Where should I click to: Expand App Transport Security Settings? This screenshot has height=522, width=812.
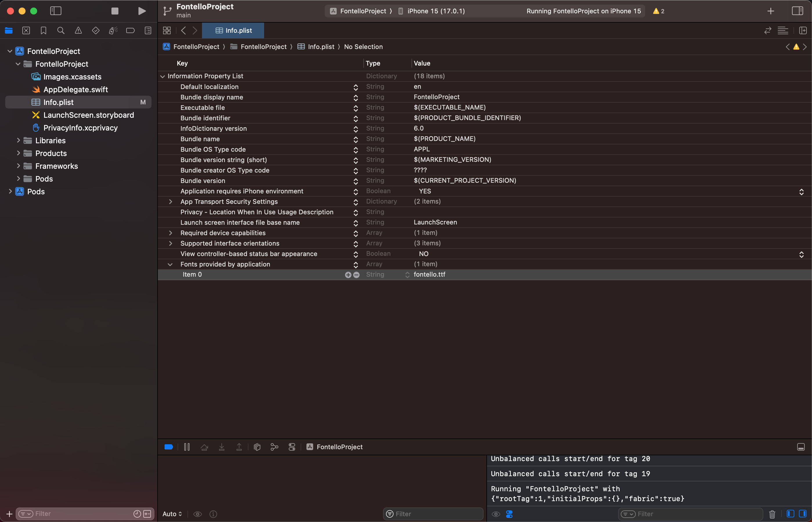tap(171, 202)
